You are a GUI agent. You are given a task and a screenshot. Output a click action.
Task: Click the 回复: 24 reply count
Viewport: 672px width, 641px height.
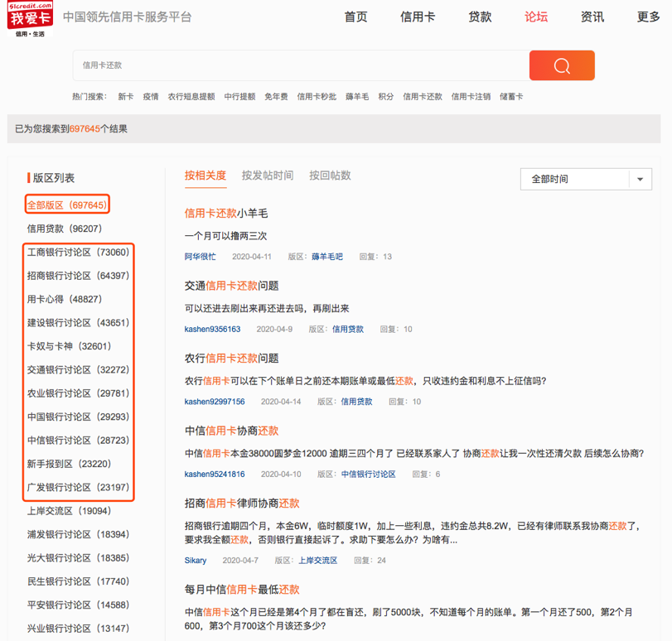[370, 561]
